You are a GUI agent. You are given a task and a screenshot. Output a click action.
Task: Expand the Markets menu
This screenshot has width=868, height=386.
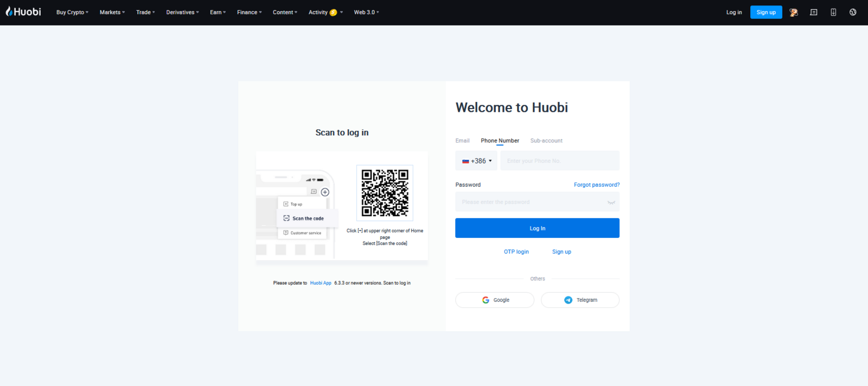[112, 12]
